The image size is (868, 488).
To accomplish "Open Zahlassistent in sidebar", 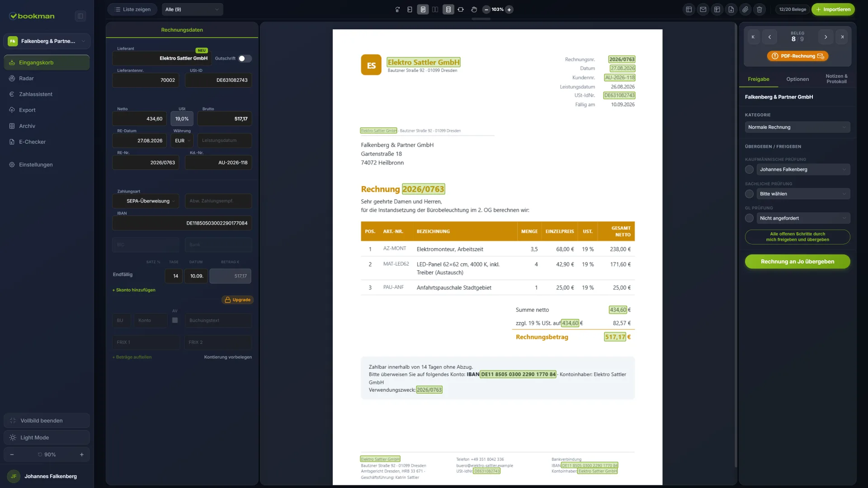I will [47, 94].
